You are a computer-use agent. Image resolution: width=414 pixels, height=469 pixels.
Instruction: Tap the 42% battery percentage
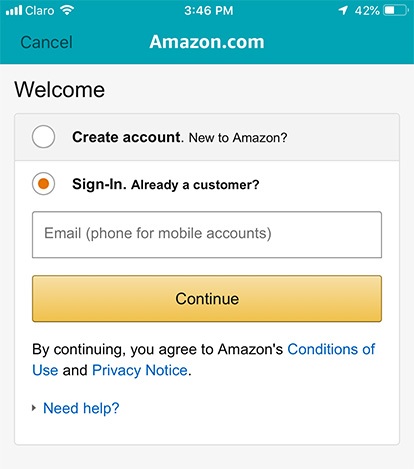tap(367, 11)
